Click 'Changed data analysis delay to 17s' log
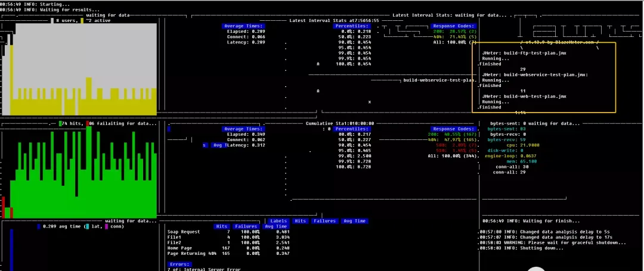 (x=546, y=237)
